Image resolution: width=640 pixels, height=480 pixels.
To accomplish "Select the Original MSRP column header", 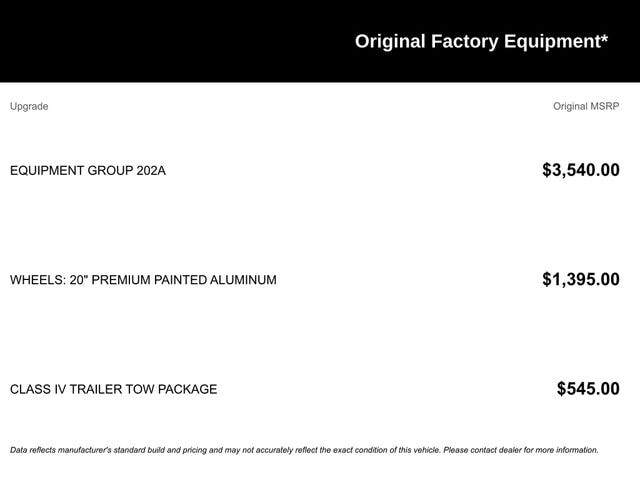I will pyautogui.click(x=586, y=106).
